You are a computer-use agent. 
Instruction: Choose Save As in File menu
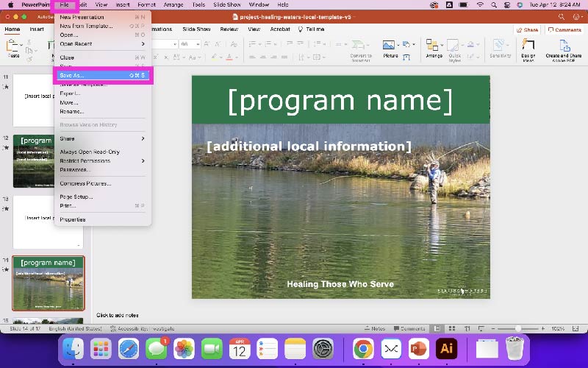coord(103,76)
